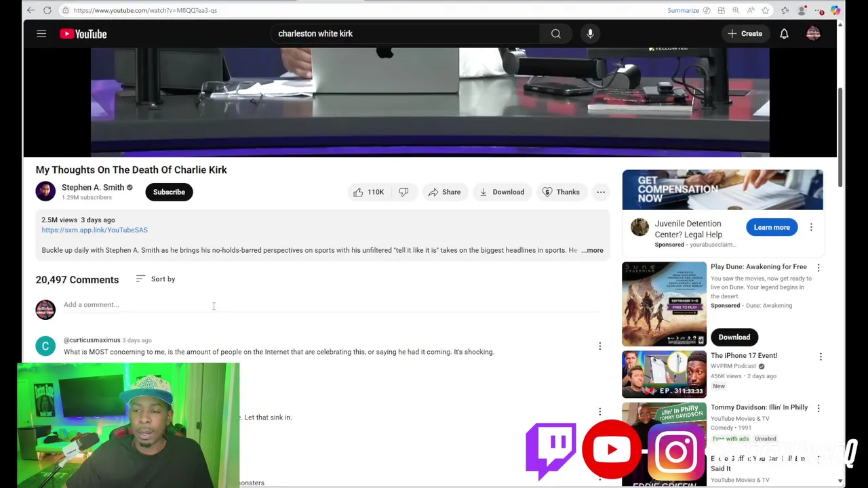This screenshot has height=488, width=868.
Task: Open the Read aloud icon
Action: point(751,10)
